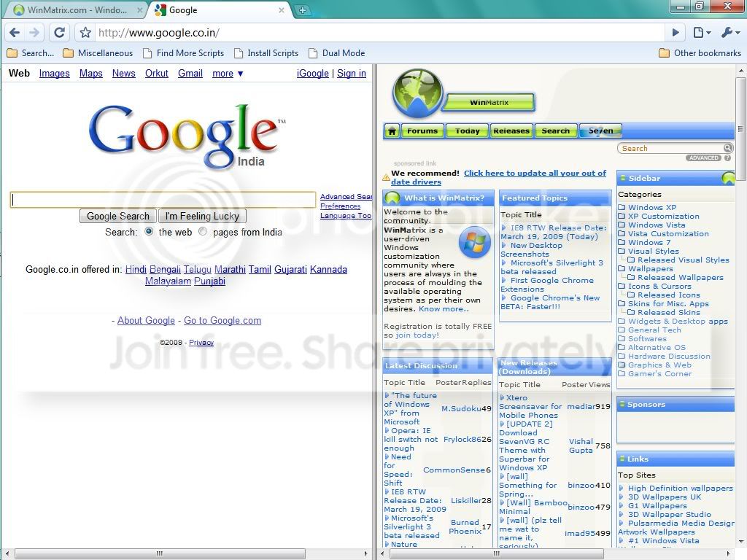The image size is (747, 560).
Task: Reload the current page
Action: [x=59, y=32]
